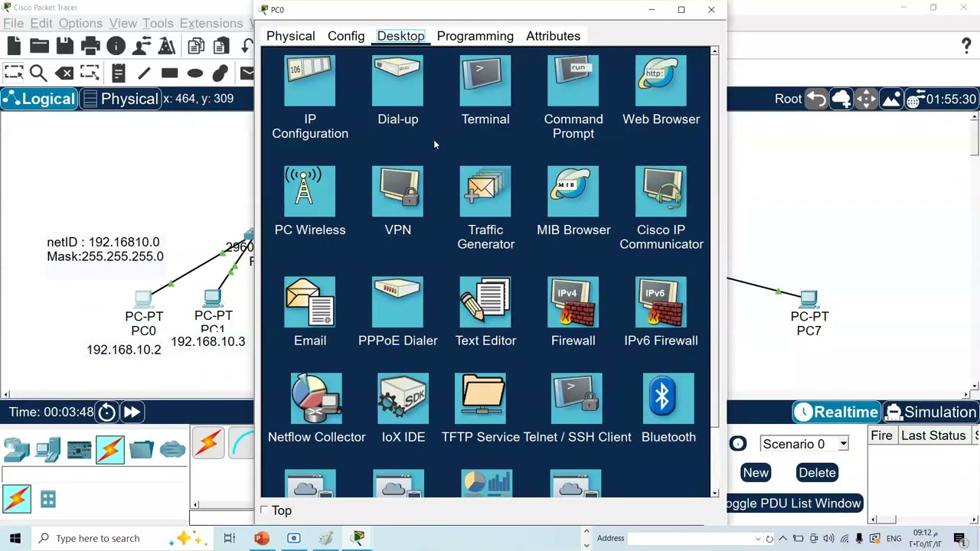
Task: Open the Bluetooth app icon
Action: (668, 399)
